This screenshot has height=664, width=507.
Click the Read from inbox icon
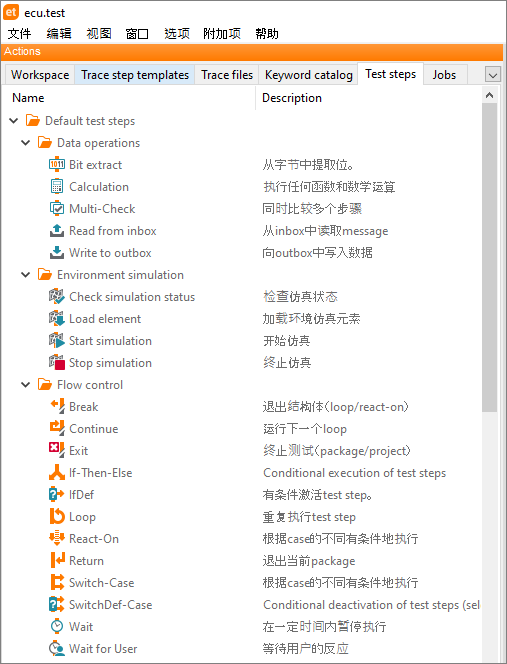[57, 230]
